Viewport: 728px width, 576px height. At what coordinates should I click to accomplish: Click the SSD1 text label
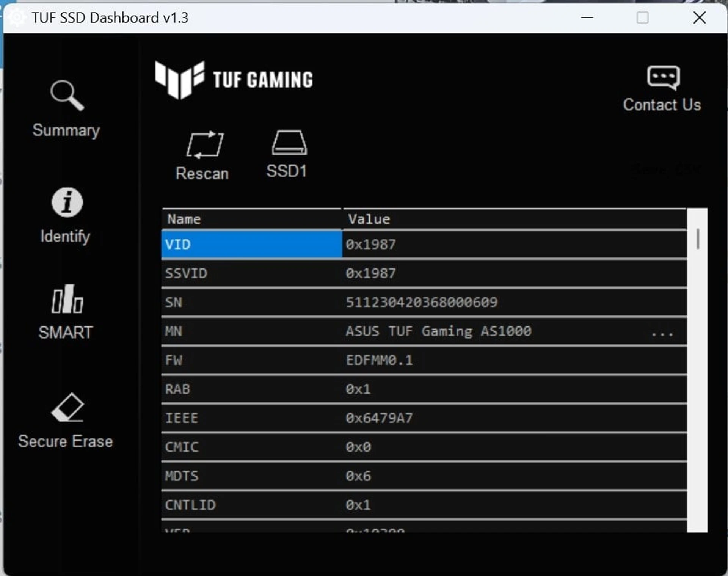[x=287, y=171]
